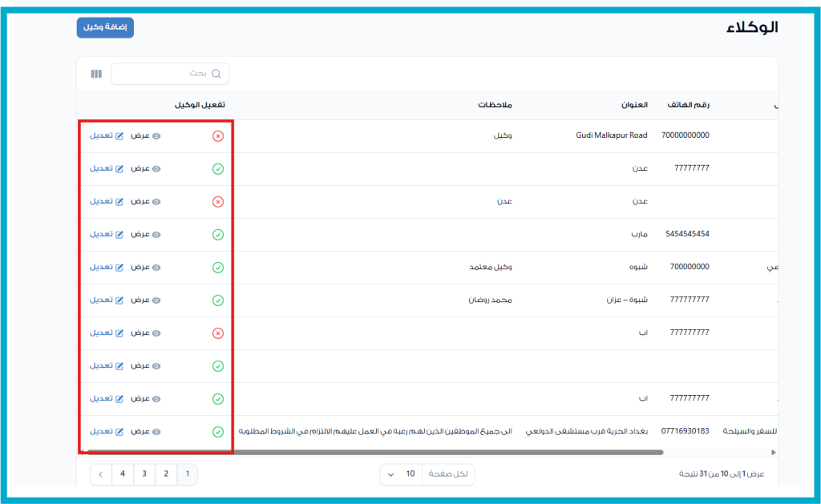This screenshot has width=821, height=504.
Task: Sort by تفعيل الوكيل column header
Action: click(x=200, y=105)
